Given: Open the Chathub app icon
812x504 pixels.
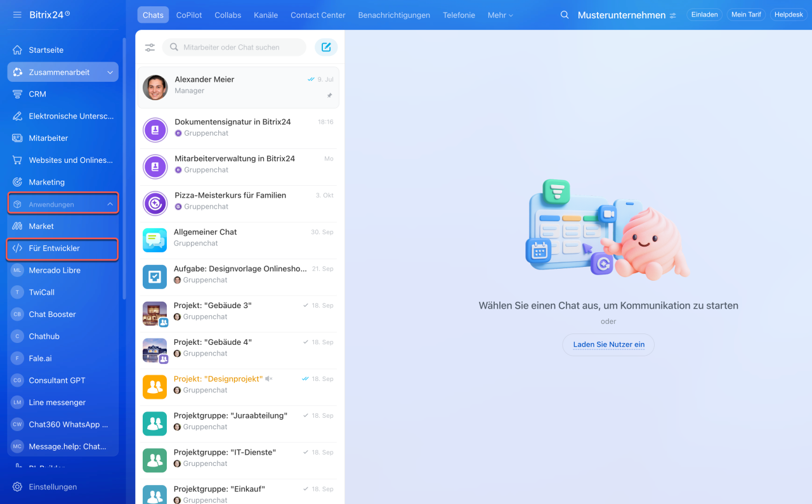Looking at the screenshot, I should coord(17,337).
